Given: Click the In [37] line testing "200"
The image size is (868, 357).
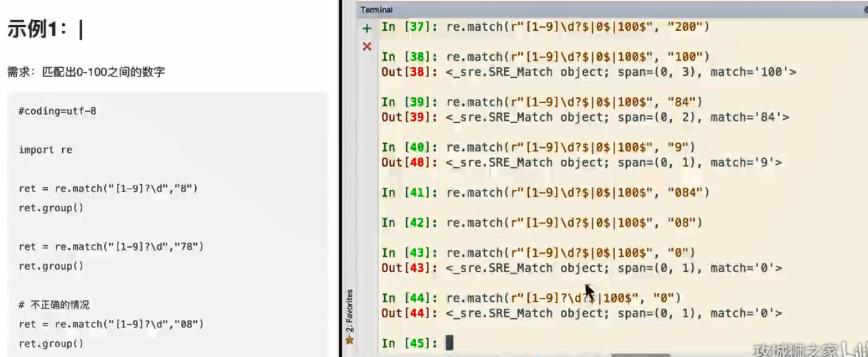Looking at the screenshot, I should [x=545, y=27].
